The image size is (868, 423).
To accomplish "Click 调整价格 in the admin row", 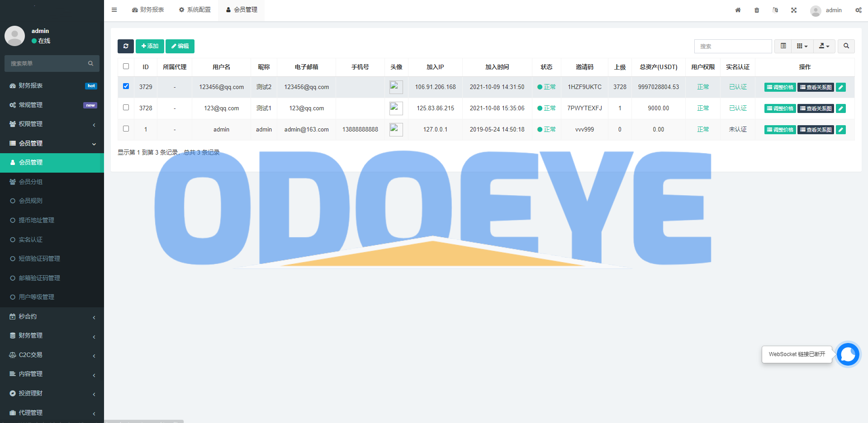I will click(780, 130).
